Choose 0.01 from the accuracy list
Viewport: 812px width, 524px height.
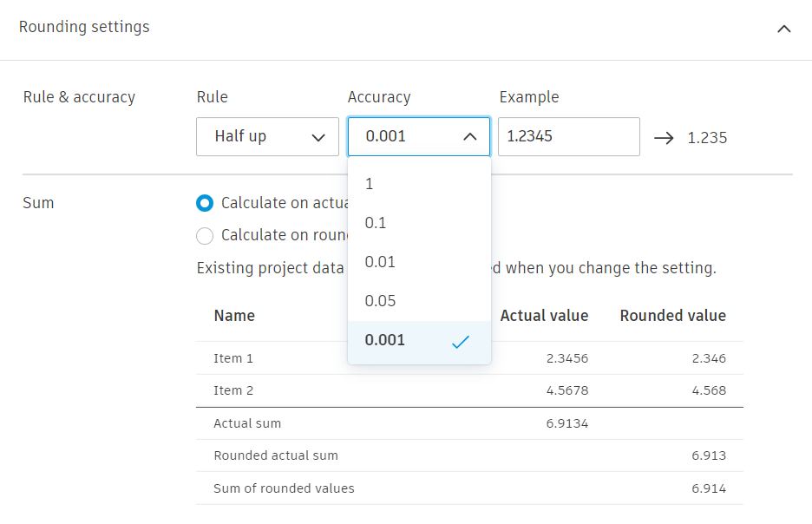point(419,262)
